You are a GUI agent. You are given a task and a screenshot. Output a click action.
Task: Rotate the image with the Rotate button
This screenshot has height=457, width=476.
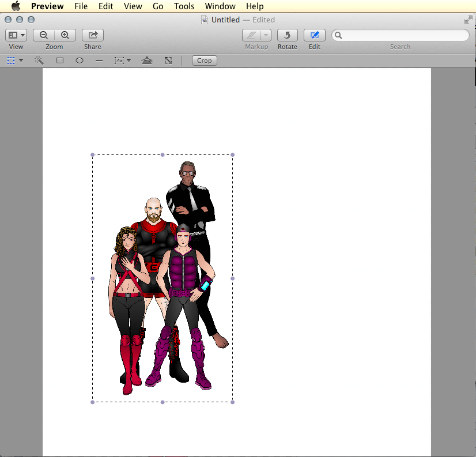[x=287, y=35]
